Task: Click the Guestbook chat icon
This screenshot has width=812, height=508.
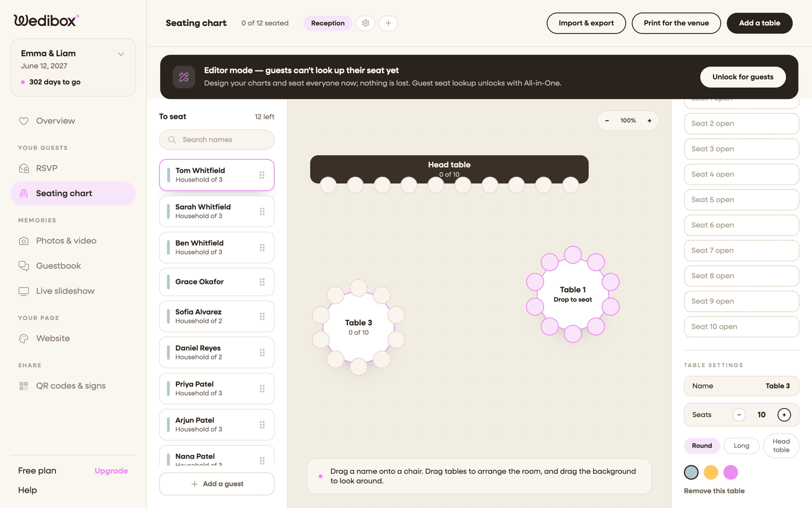Action: pyautogui.click(x=24, y=266)
